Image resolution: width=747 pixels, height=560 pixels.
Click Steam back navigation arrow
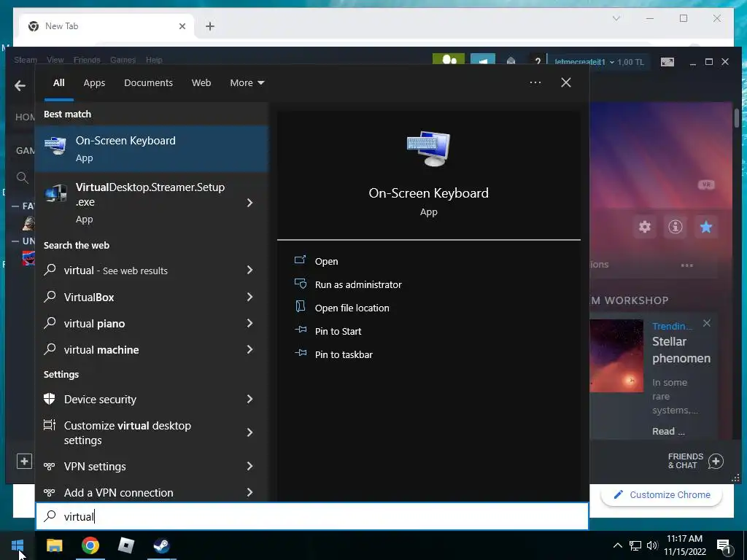coord(20,86)
